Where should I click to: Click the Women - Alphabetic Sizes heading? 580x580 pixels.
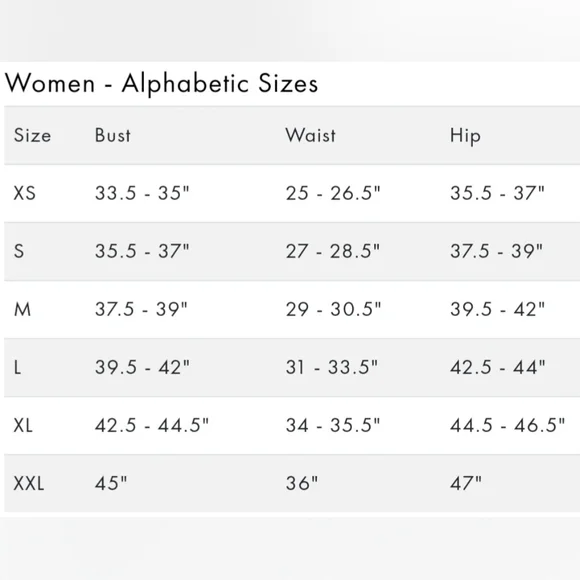(161, 84)
